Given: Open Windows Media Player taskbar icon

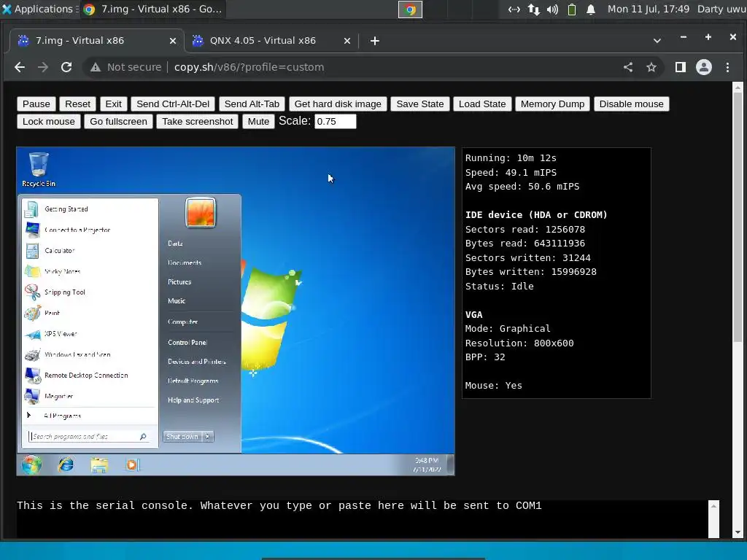Looking at the screenshot, I should (x=133, y=464).
